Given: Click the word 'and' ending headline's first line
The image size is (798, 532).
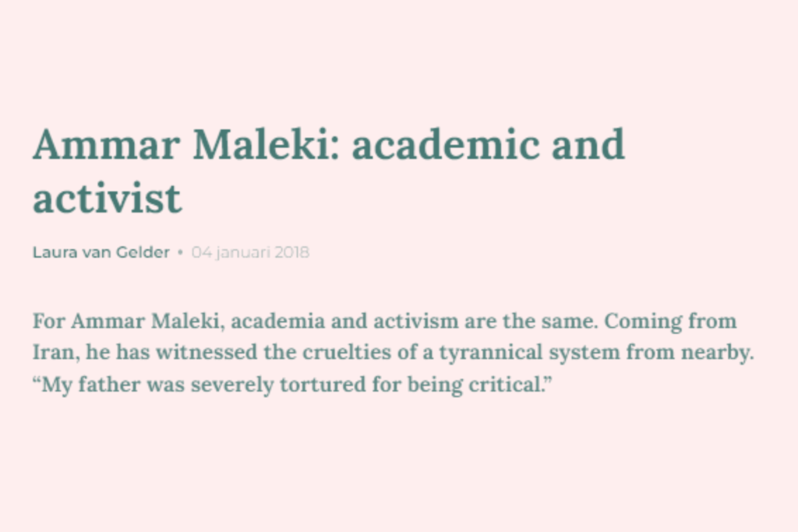Looking at the screenshot, I should click(588, 144).
